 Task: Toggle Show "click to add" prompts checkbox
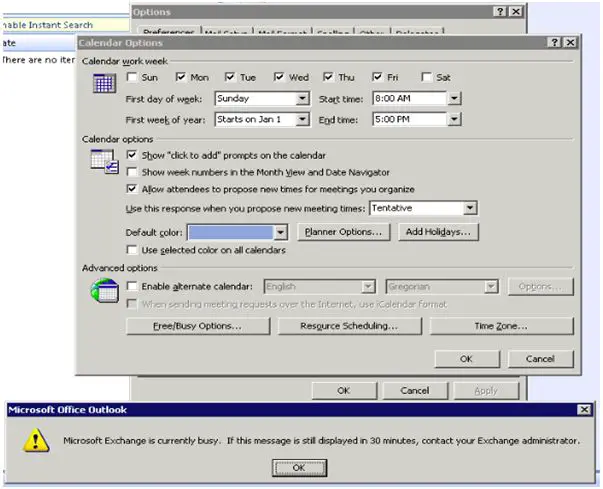click(x=132, y=155)
